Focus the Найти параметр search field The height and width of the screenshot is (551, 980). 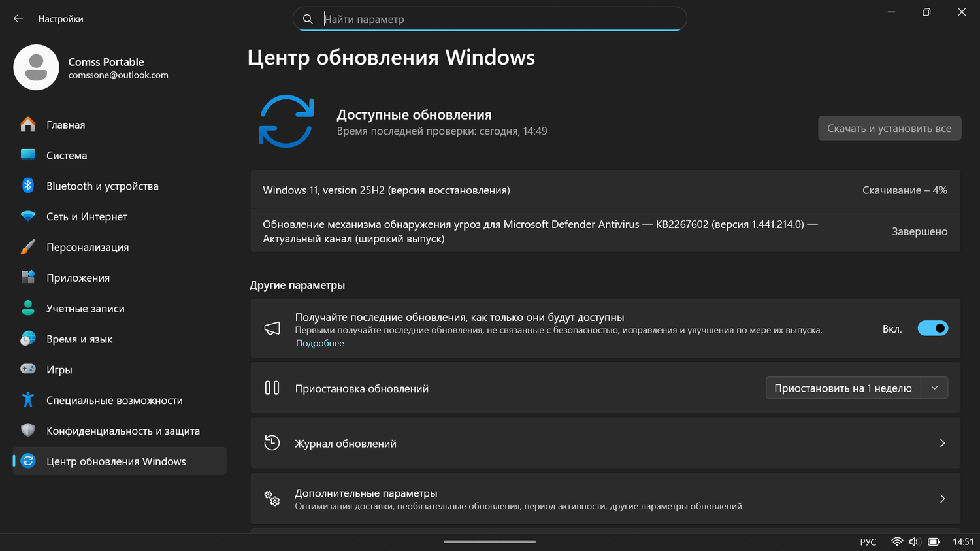pos(490,19)
